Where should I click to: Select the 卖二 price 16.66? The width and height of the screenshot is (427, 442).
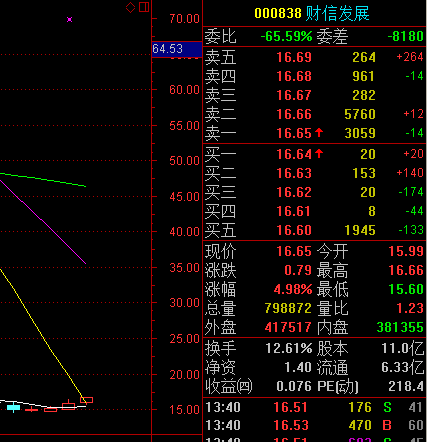pos(294,114)
